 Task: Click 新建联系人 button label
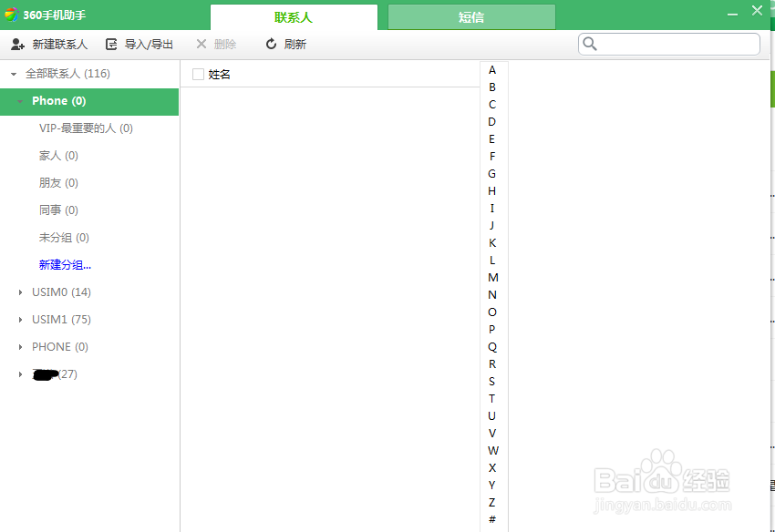click(x=60, y=45)
